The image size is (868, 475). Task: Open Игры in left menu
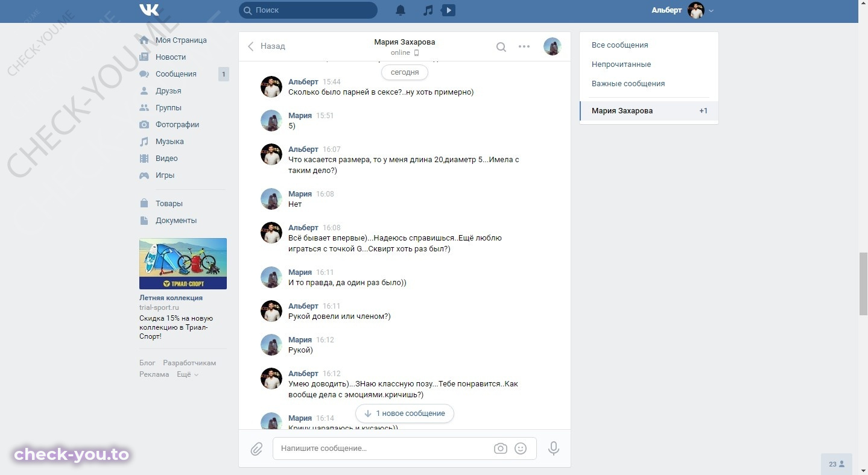(x=165, y=175)
